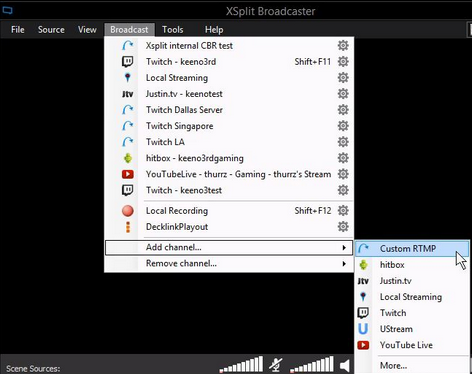The height and width of the screenshot is (374, 472).
Task: Start broadcast to Twitch - keeno3rd
Action: coord(229,62)
